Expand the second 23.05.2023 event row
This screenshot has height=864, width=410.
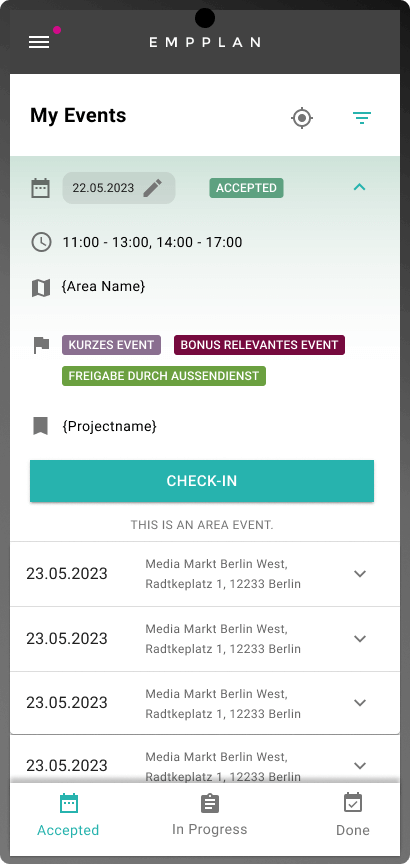pyautogui.click(x=360, y=639)
